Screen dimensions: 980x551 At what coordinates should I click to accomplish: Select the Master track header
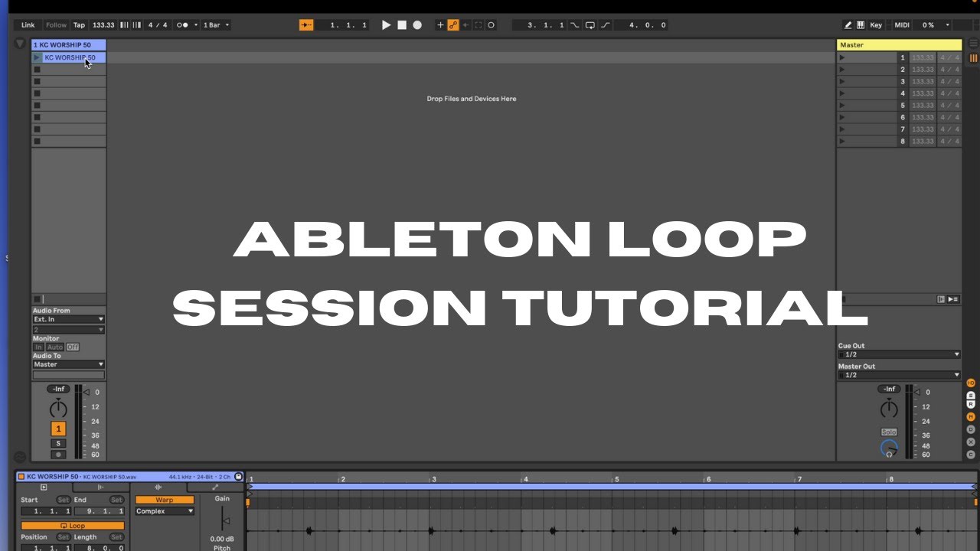(x=899, y=45)
